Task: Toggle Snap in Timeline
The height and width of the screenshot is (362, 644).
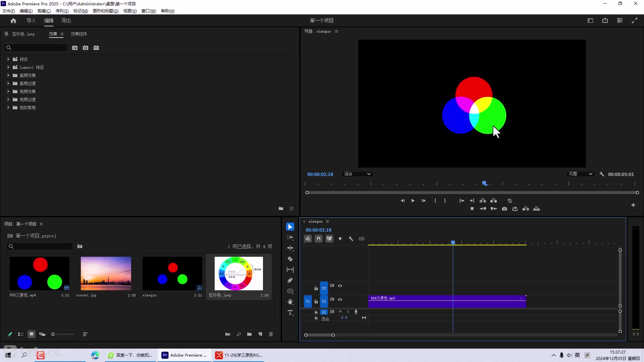Action: (x=319, y=239)
